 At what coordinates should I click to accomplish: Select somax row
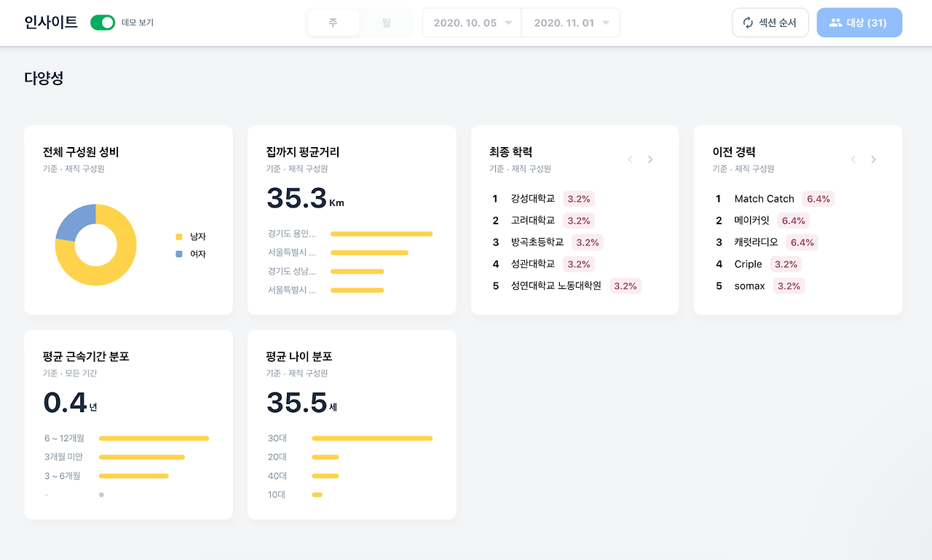pos(759,286)
